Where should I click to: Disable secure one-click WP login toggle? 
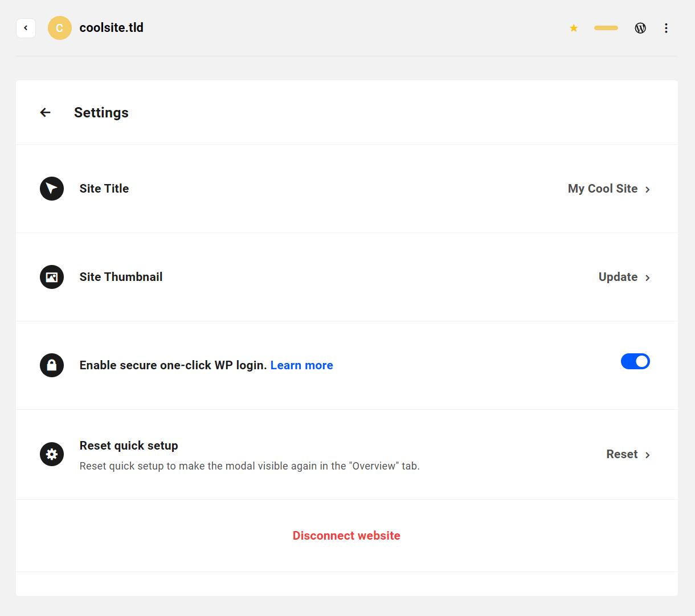[635, 361]
